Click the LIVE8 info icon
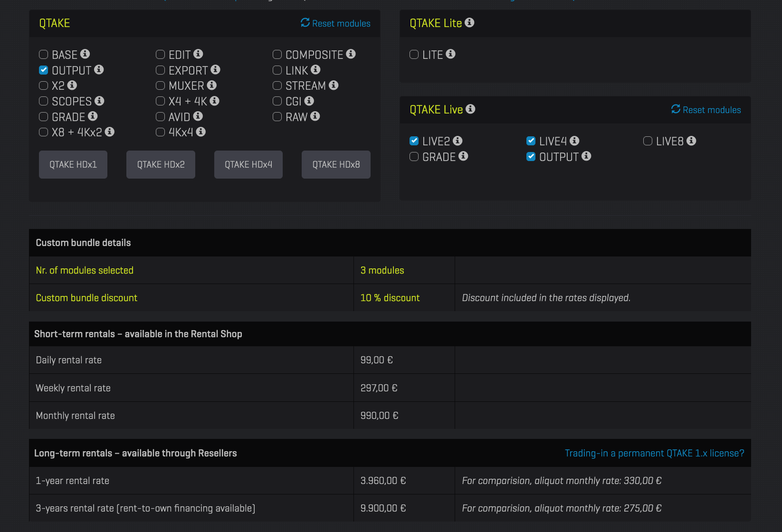This screenshot has width=782, height=532. (x=692, y=141)
